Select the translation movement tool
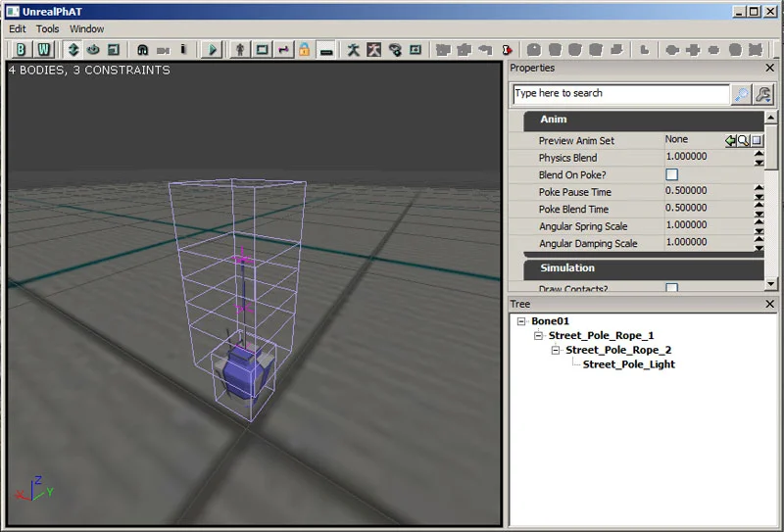 pos(73,50)
